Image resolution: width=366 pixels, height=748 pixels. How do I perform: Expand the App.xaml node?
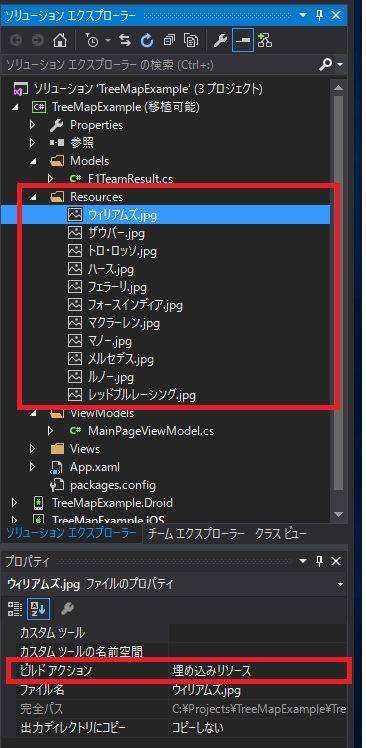(x=32, y=467)
